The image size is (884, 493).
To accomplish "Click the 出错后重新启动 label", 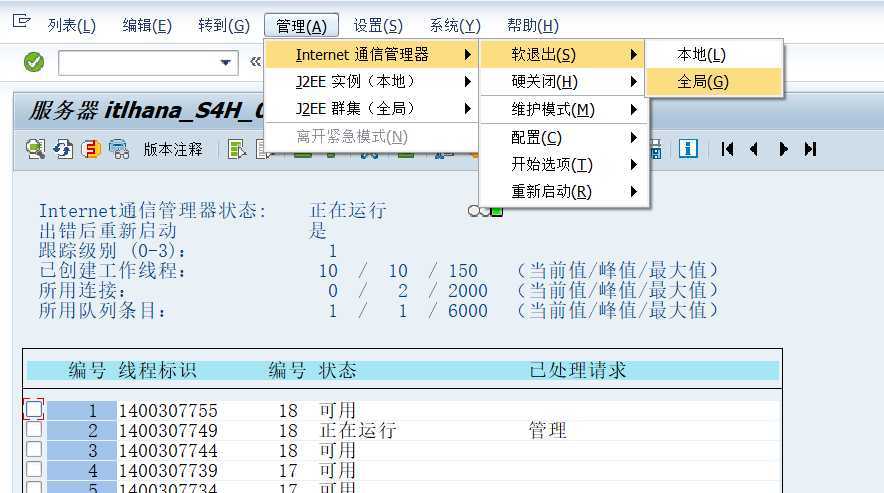I will click(x=108, y=231).
